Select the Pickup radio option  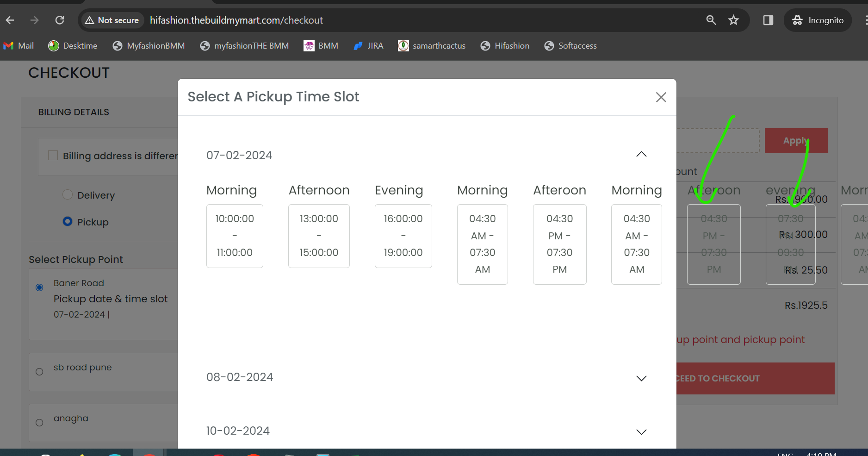coord(68,221)
